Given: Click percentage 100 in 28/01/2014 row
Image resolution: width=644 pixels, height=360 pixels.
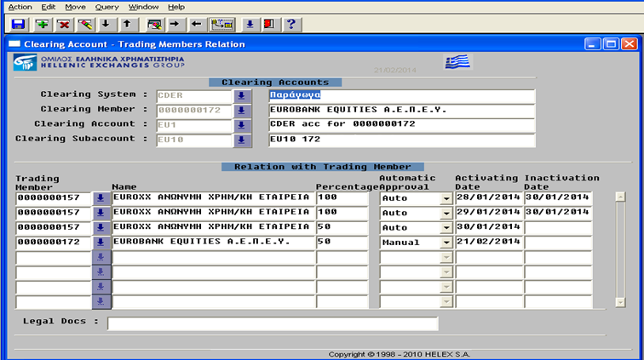Looking at the screenshot, I should 342,197.
